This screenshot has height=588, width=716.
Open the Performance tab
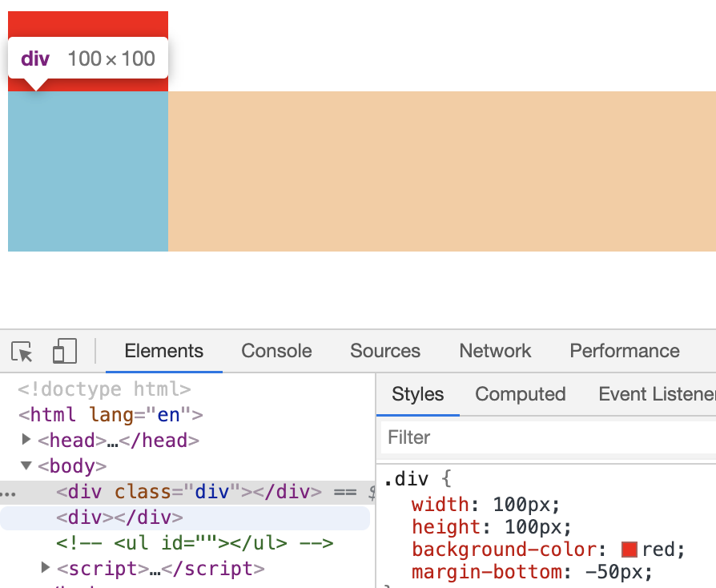coord(624,351)
